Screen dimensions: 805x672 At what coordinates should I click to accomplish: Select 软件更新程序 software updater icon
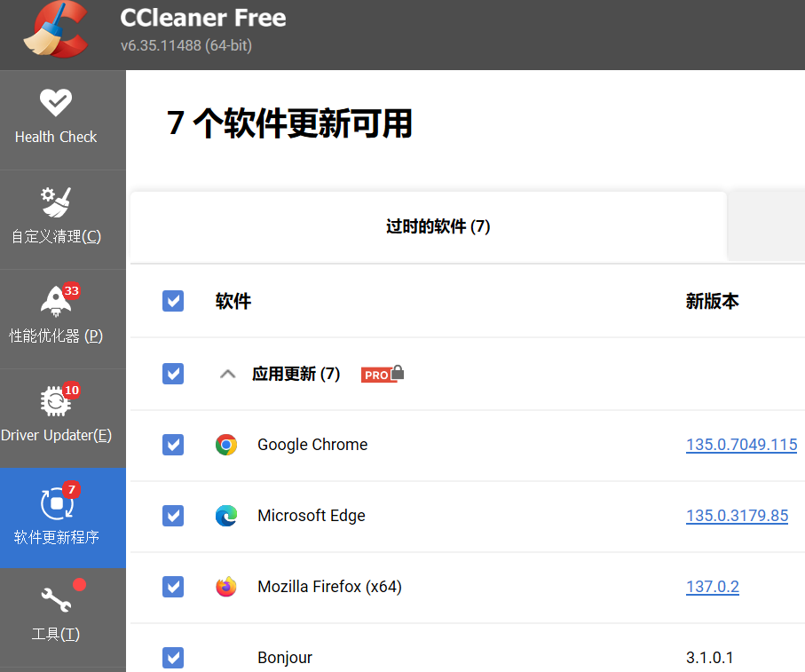pyautogui.click(x=57, y=503)
